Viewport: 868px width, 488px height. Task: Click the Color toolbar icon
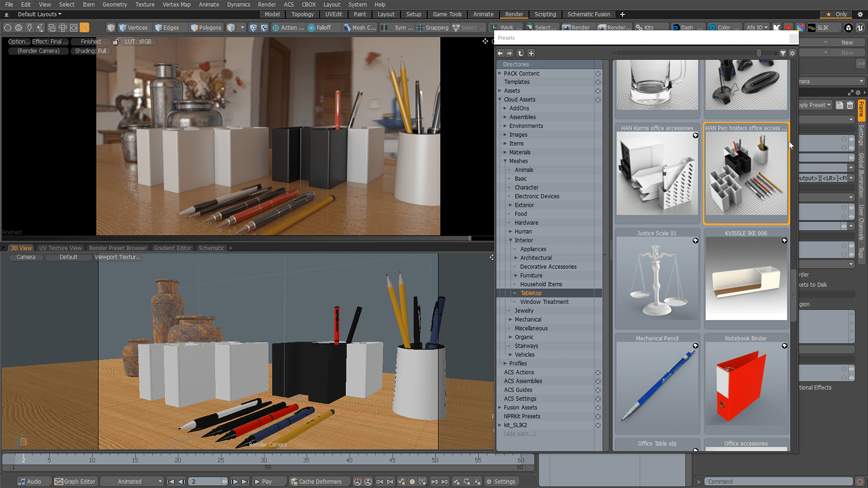point(713,28)
